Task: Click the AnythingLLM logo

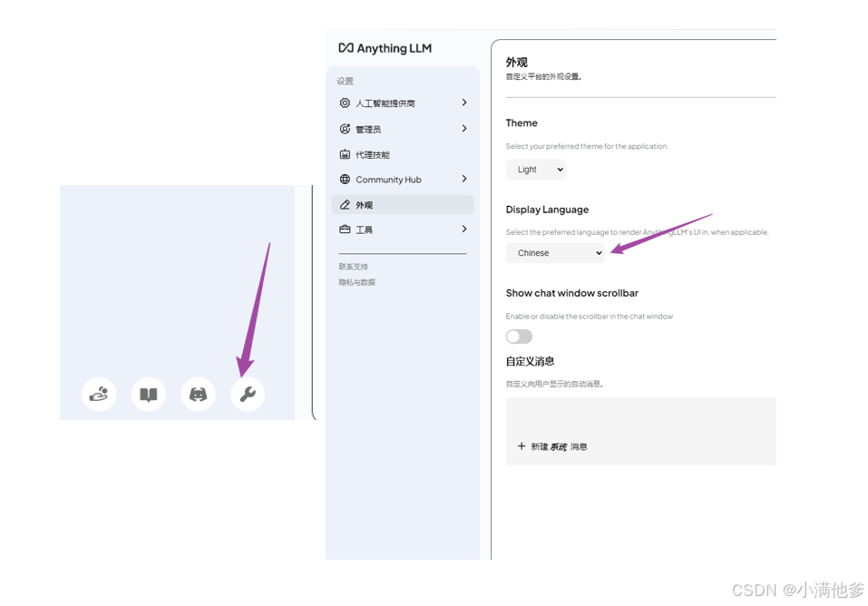Action: 385,48
